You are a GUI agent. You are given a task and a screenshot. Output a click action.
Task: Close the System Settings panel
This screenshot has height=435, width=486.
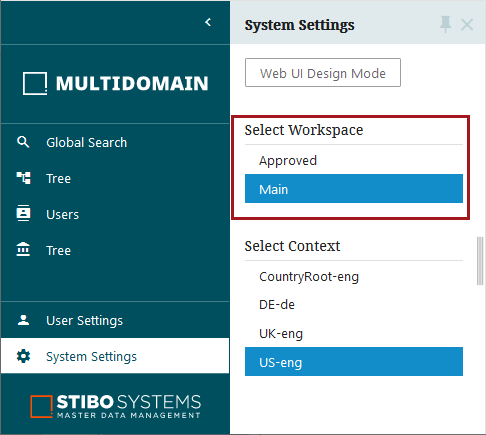click(467, 25)
